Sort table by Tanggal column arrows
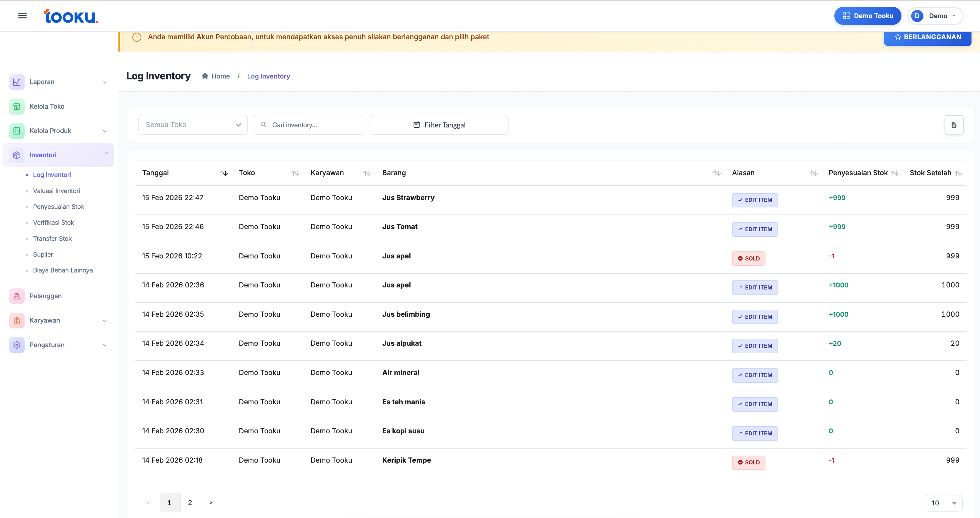980x518 pixels. click(x=224, y=173)
